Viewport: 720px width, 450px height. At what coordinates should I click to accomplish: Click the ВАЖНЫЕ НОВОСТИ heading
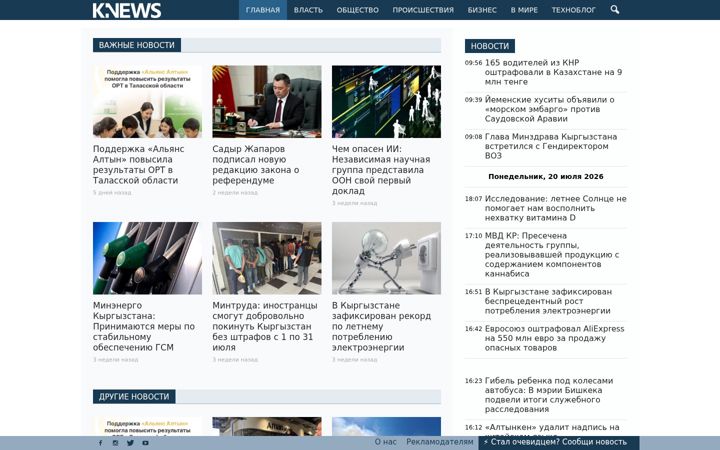[x=137, y=45]
